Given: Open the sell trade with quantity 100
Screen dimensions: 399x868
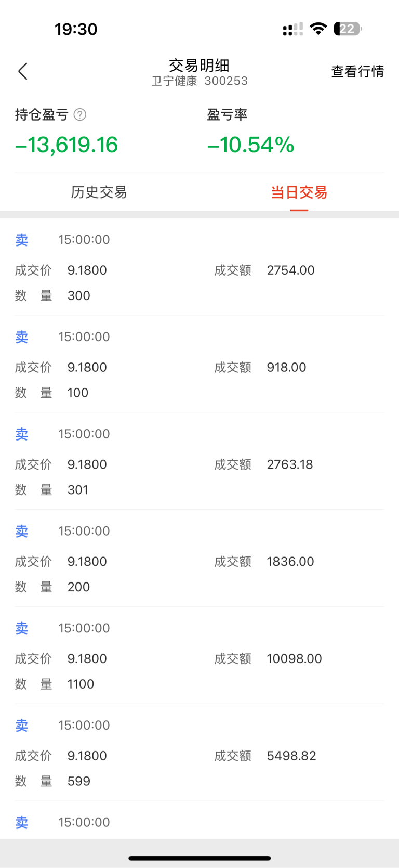Looking at the screenshot, I should pos(199,367).
